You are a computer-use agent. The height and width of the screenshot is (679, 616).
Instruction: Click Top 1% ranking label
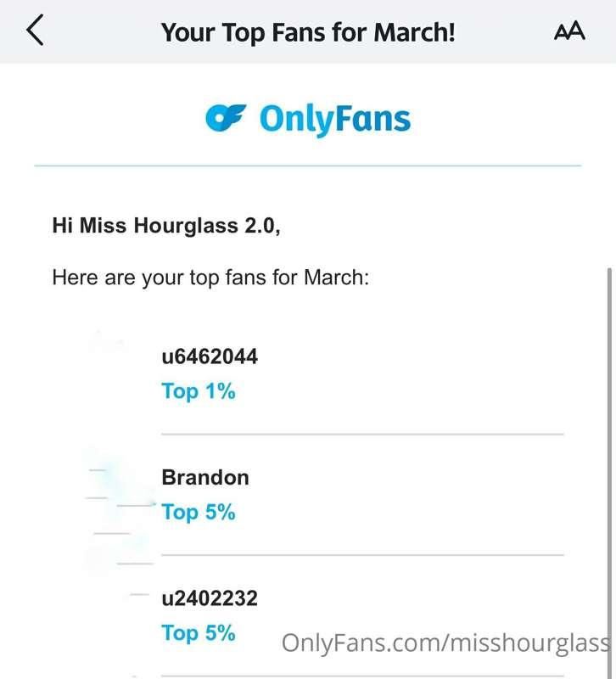[199, 391]
